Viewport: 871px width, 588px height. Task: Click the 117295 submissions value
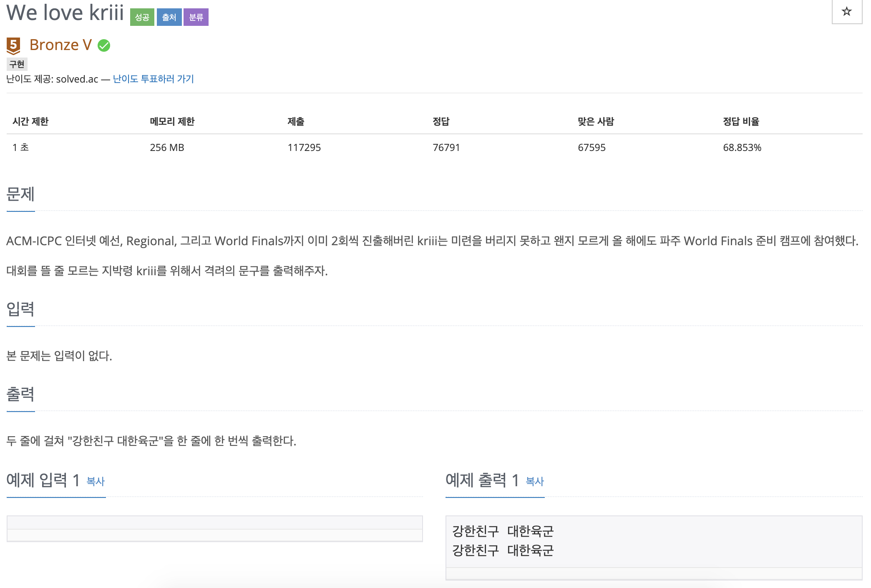pos(304,148)
